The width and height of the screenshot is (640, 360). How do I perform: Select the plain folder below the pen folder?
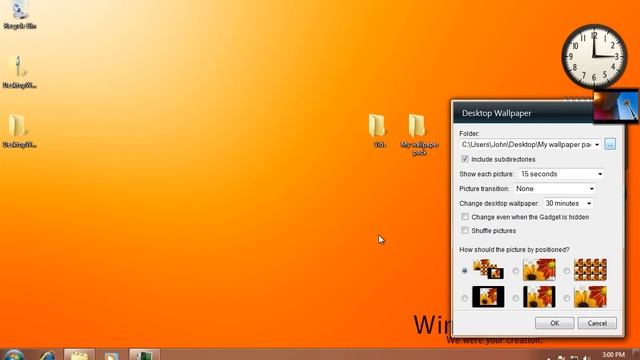tap(19, 131)
